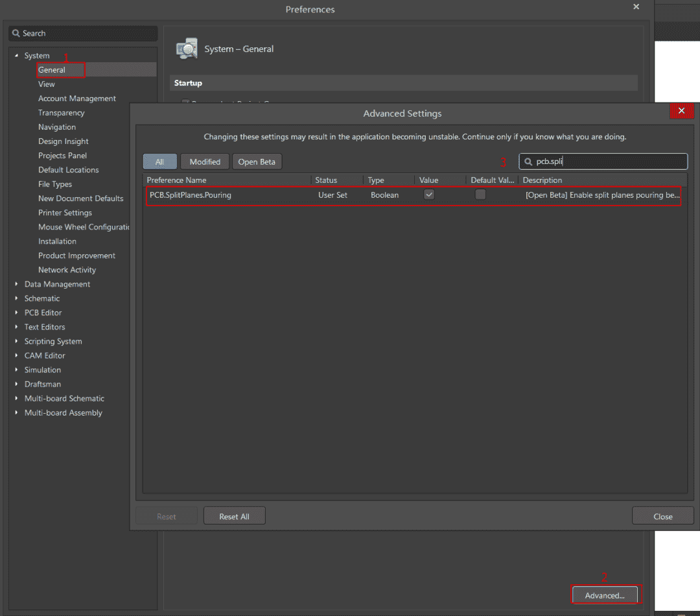The width and height of the screenshot is (700, 616).
Task: Click the magnifier icon in Advanced Settings search
Action: (x=528, y=161)
